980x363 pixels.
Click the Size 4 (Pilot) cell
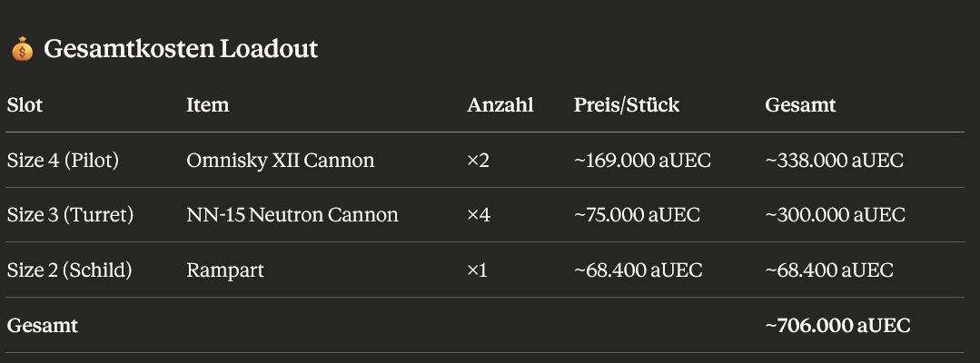(63, 161)
